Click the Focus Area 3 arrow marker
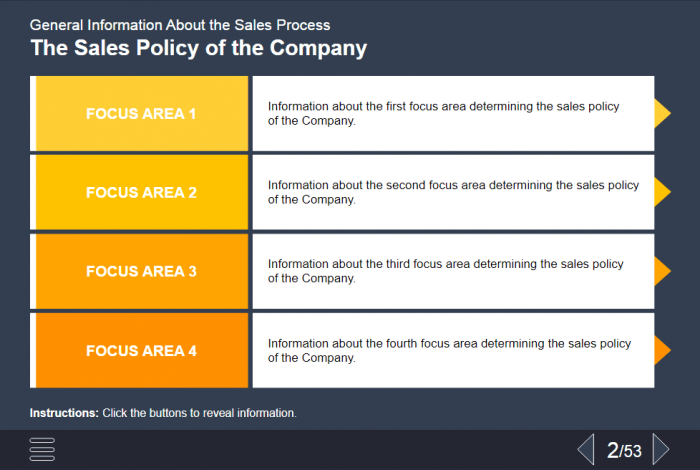The height and width of the screenshot is (470, 700). (662, 271)
